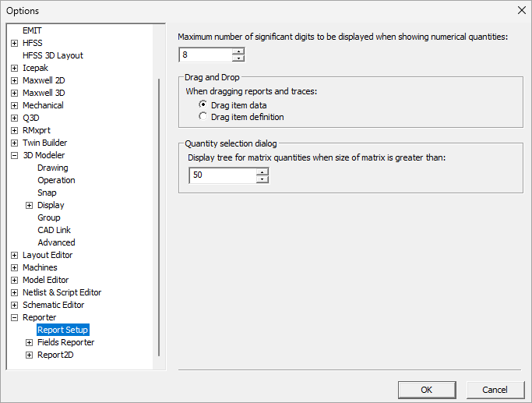
Task: Select the Model Editor label
Action: click(x=45, y=280)
